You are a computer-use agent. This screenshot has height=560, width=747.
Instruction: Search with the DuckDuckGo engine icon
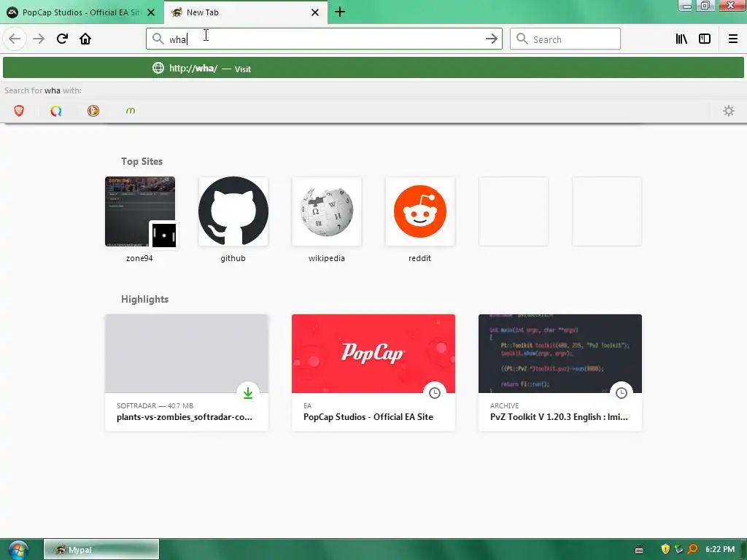(93, 111)
